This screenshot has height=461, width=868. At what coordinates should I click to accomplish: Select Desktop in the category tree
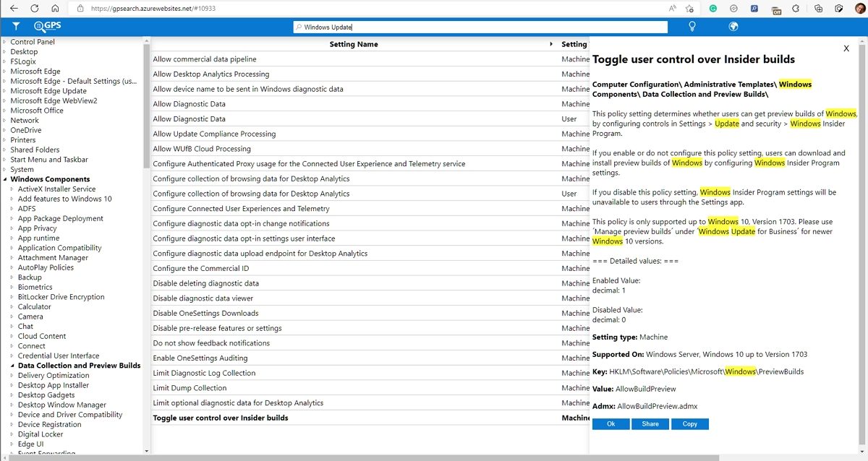pyautogui.click(x=24, y=52)
